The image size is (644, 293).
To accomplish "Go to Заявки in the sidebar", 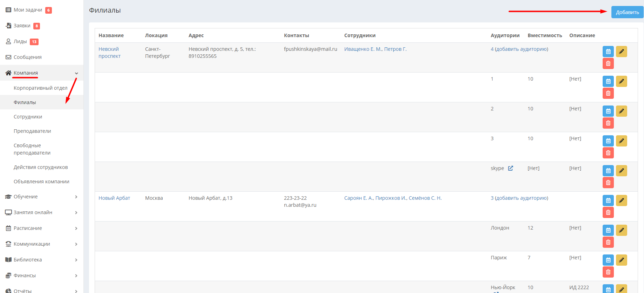I will 22,26.
